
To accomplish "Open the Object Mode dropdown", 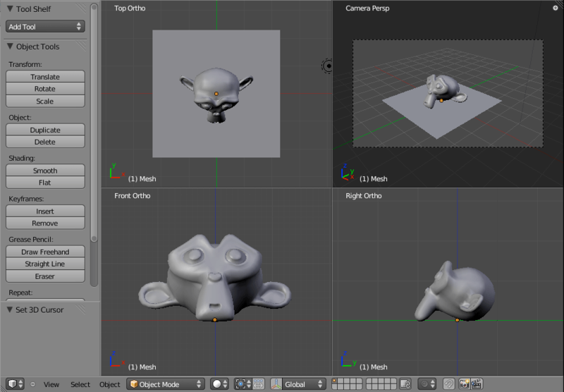I will pos(166,384).
